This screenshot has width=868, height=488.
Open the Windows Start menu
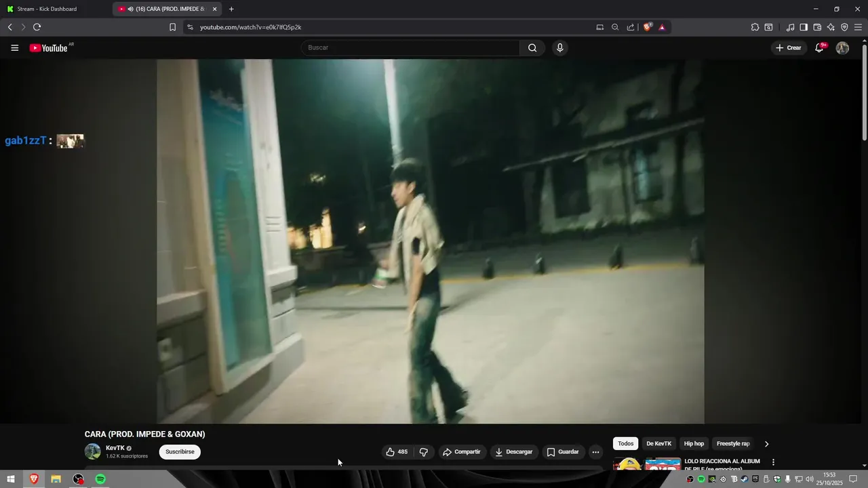point(11,479)
